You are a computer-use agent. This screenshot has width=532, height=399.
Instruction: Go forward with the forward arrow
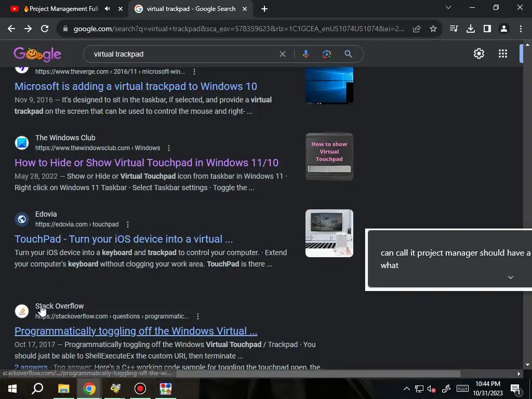28,29
